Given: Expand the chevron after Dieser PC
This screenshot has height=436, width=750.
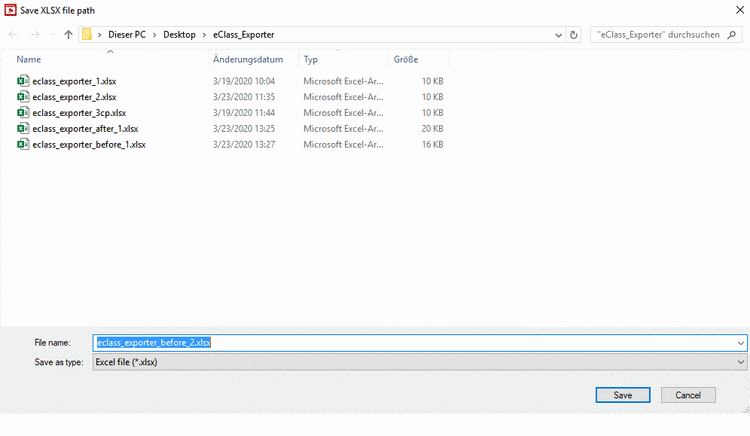Looking at the screenshot, I should coord(154,35).
